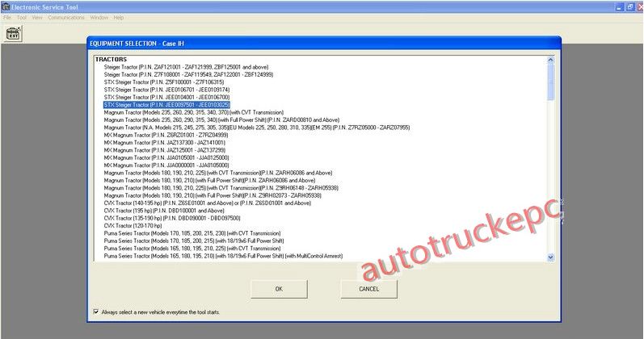Click the list scroll down arrow

[x=550, y=257]
